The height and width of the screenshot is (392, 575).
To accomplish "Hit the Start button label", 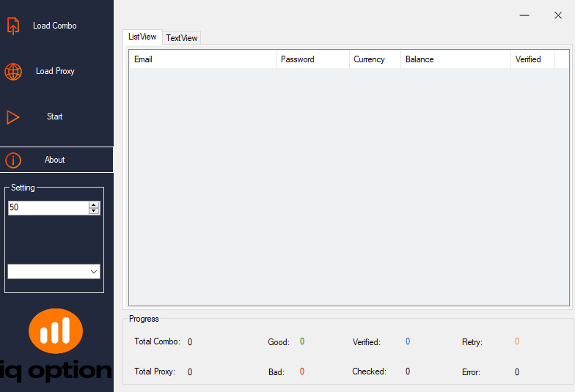I will point(54,117).
